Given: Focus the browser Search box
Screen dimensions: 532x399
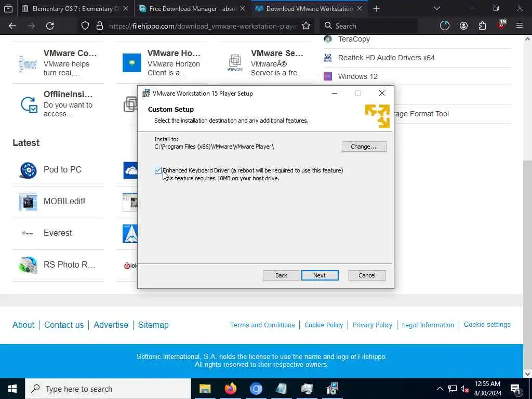Looking at the screenshot, I should (370, 26).
